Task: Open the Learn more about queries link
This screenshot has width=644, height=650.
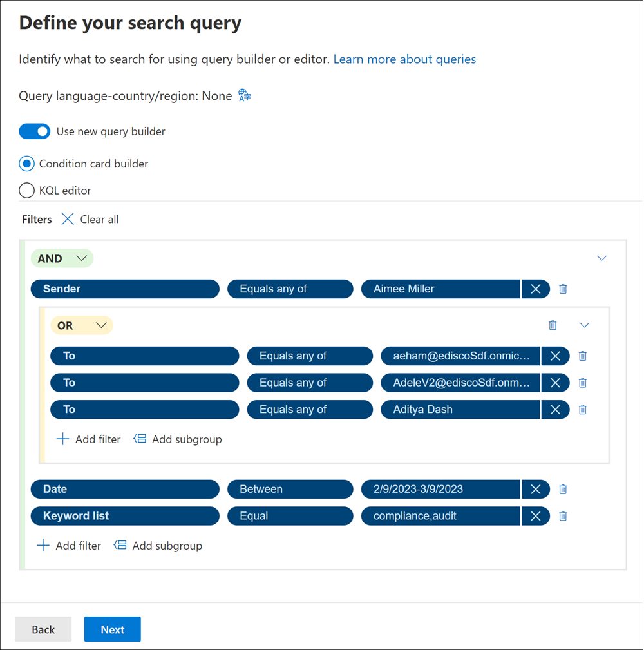Action: coord(404,59)
